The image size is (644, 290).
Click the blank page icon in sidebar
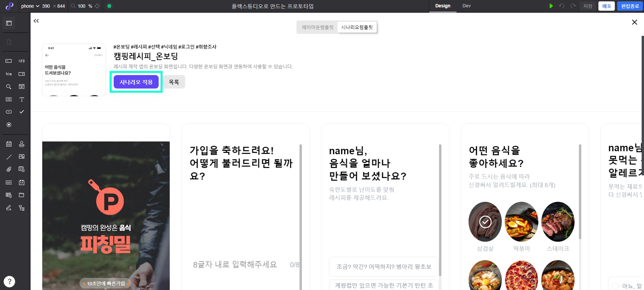pyautogui.click(x=9, y=42)
